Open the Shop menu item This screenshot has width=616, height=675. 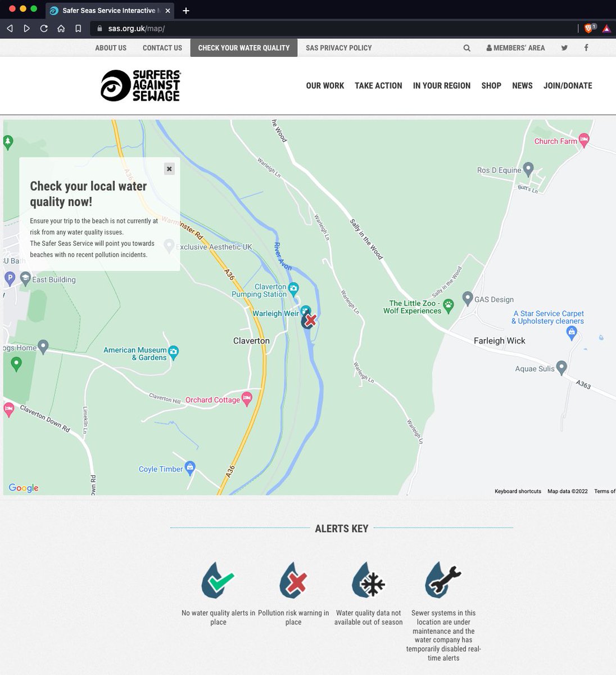[x=491, y=85]
